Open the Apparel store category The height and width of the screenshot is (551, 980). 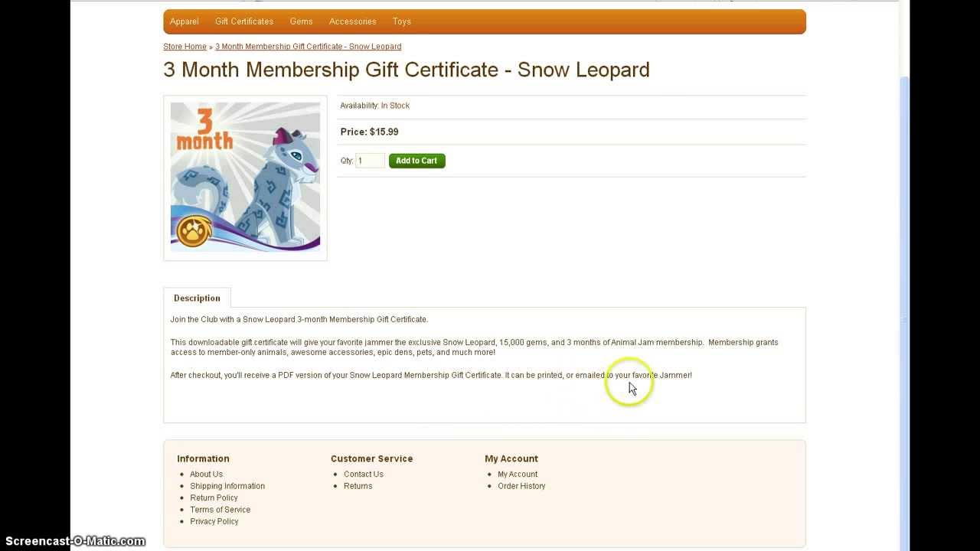tap(185, 21)
